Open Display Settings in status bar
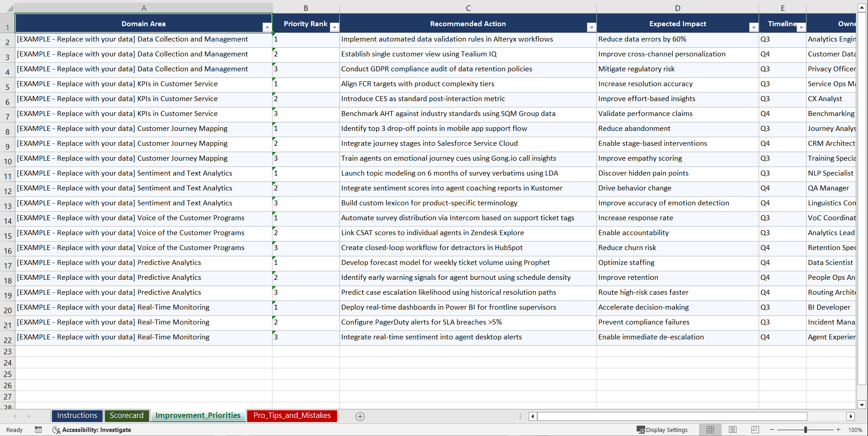Viewport: 868px width, 436px height. pos(662,430)
